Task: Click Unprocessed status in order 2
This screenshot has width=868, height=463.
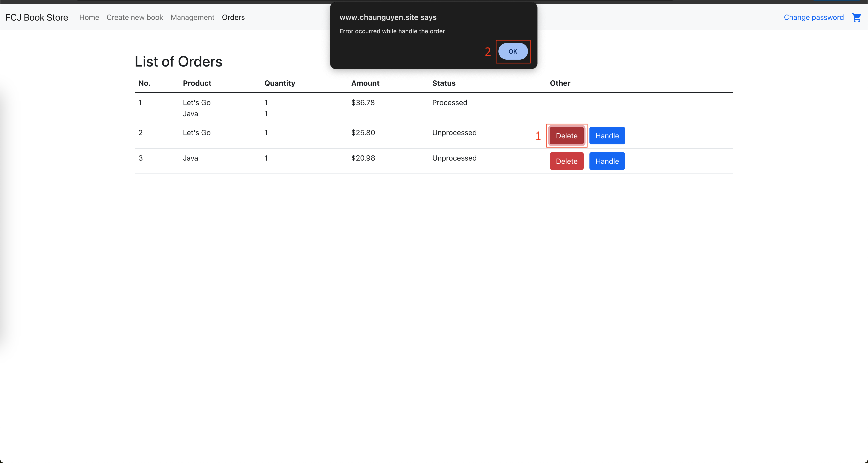Action: (454, 132)
